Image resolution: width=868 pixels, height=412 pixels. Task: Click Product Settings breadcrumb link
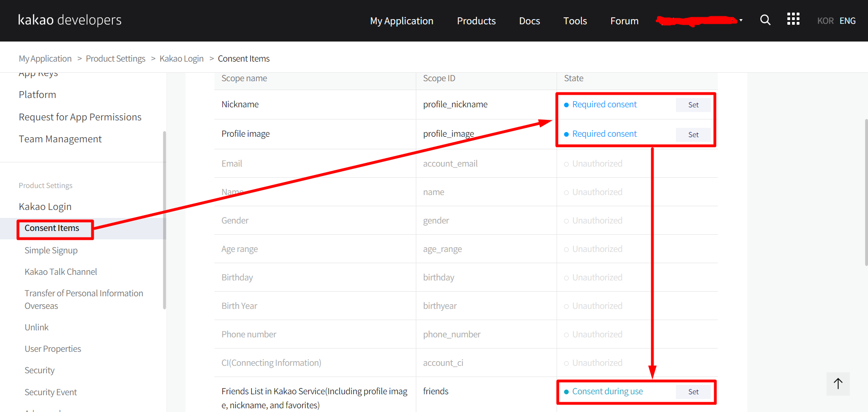pos(116,59)
